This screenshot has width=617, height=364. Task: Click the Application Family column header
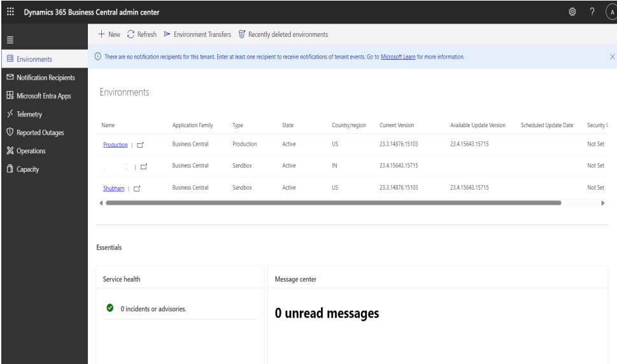(192, 125)
